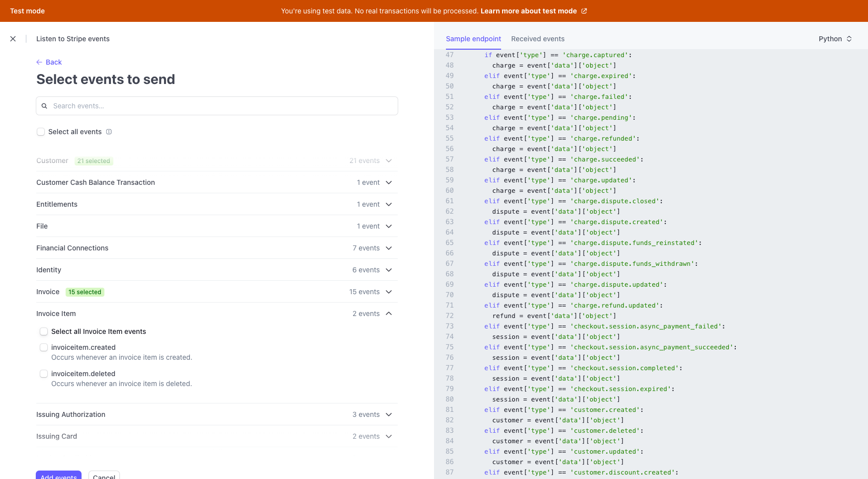Click 'Occurs whenever an invoice item is deleted.'
Image resolution: width=868 pixels, height=479 pixels.
pyautogui.click(x=122, y=384)
